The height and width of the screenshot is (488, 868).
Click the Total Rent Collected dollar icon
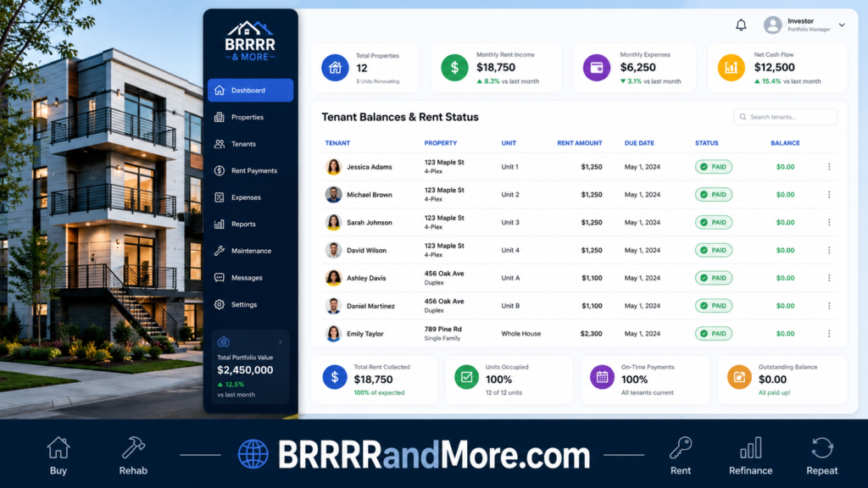point(334,377)
